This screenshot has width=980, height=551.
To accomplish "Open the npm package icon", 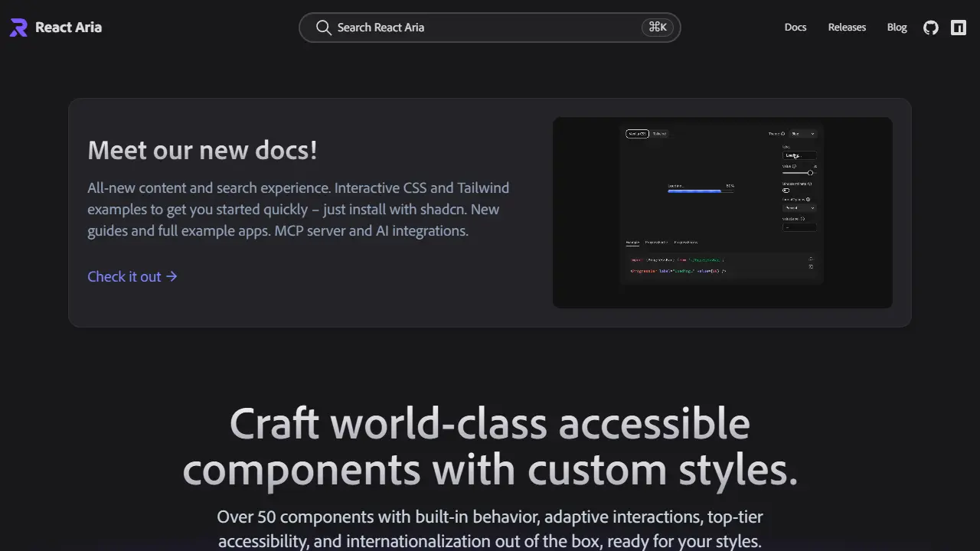I will (x=959, y=28).
